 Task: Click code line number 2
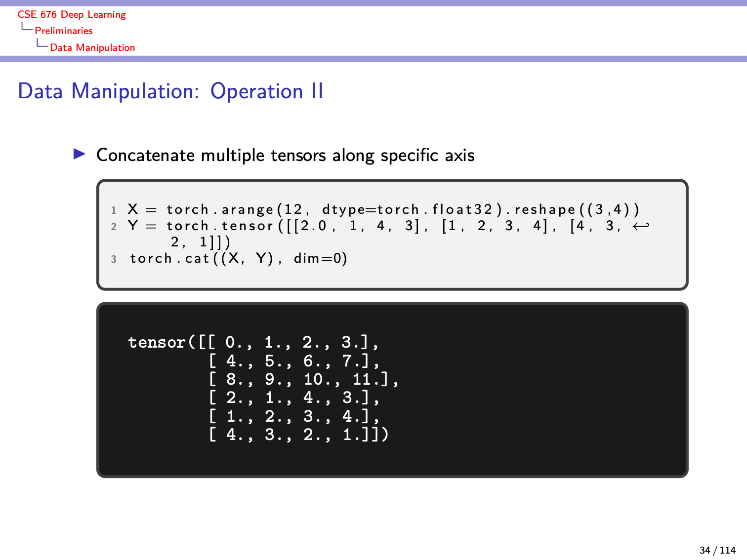114,227
